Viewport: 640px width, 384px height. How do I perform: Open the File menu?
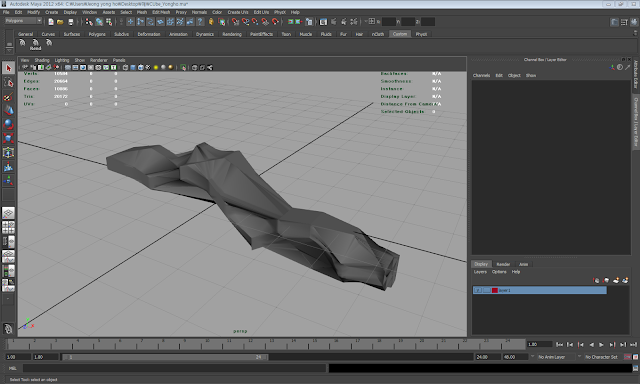tap(6, 12)
